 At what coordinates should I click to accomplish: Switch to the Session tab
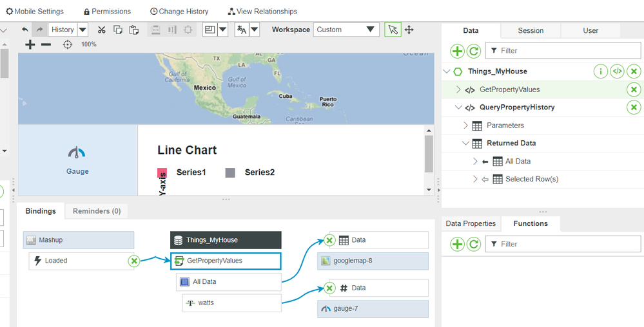point(531,30)
